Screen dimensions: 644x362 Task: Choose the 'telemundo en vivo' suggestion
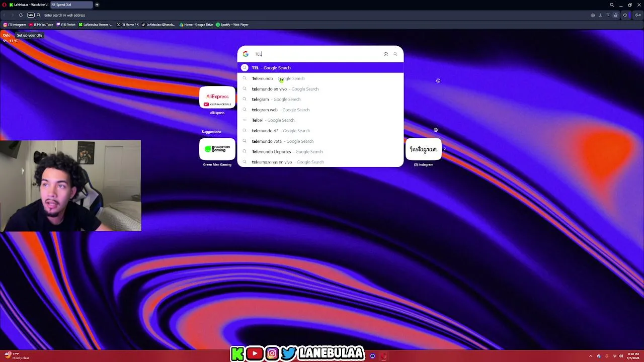point(320,89)
